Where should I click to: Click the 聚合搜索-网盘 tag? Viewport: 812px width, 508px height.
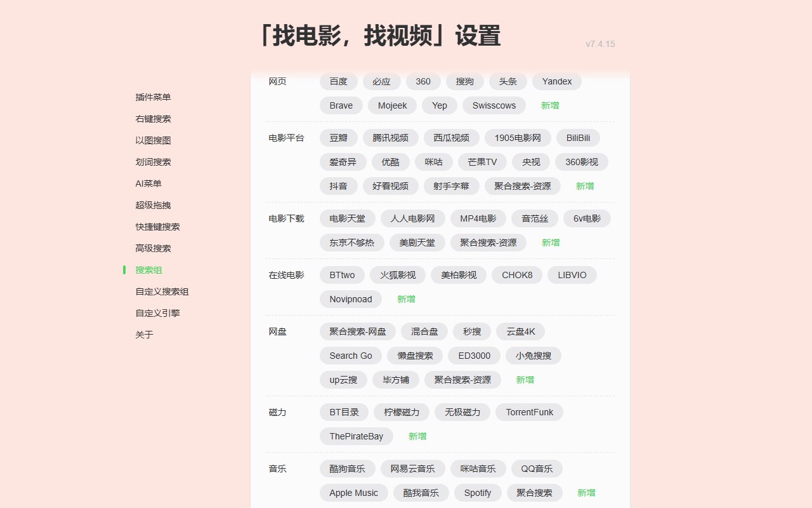pyautogui.click(x=358, y=331)
